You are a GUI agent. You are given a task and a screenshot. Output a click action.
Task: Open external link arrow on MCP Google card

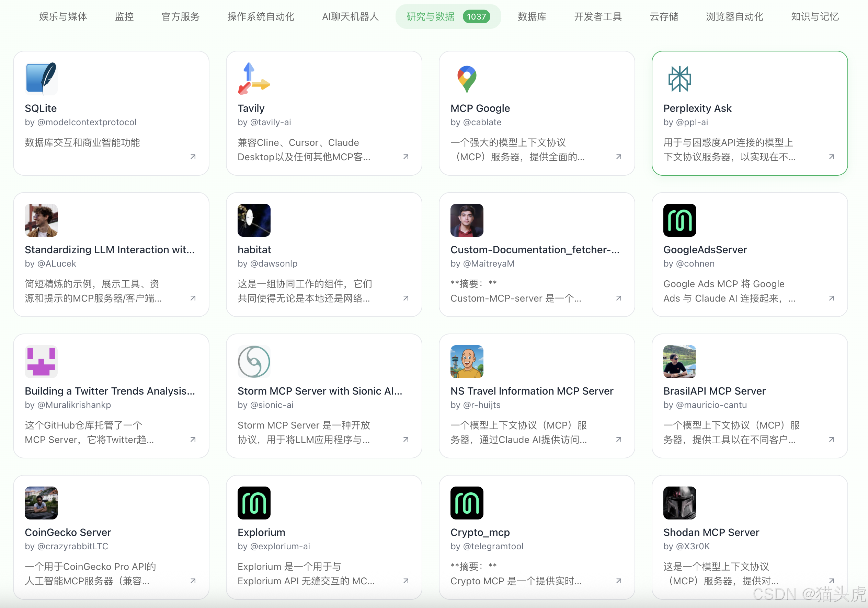pyautogui.click(x=619, y=157)
